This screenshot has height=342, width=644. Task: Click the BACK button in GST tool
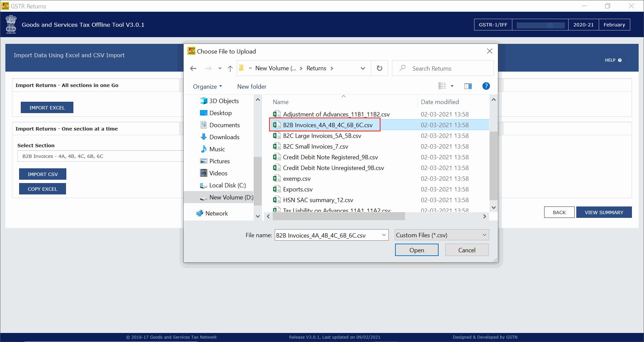[559, 212]
